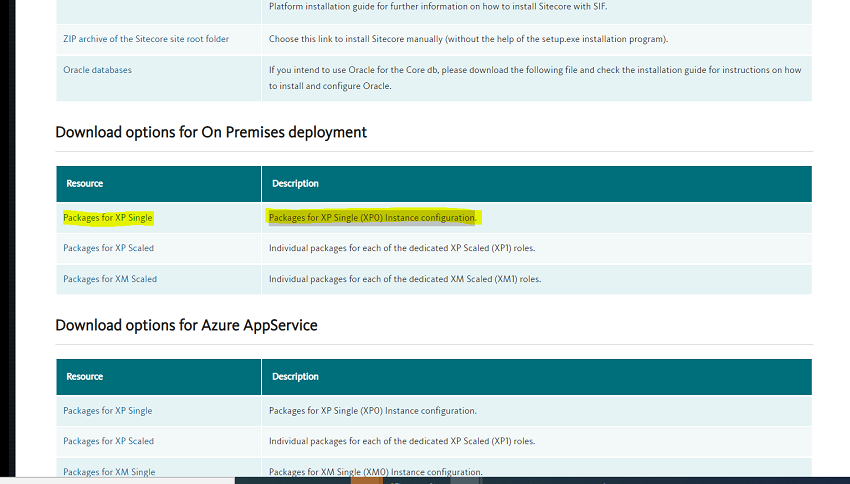850x484 pixels.
Task: Open the ZIP archive of Sitecore site root folder link
Action: tap(145, 39)
